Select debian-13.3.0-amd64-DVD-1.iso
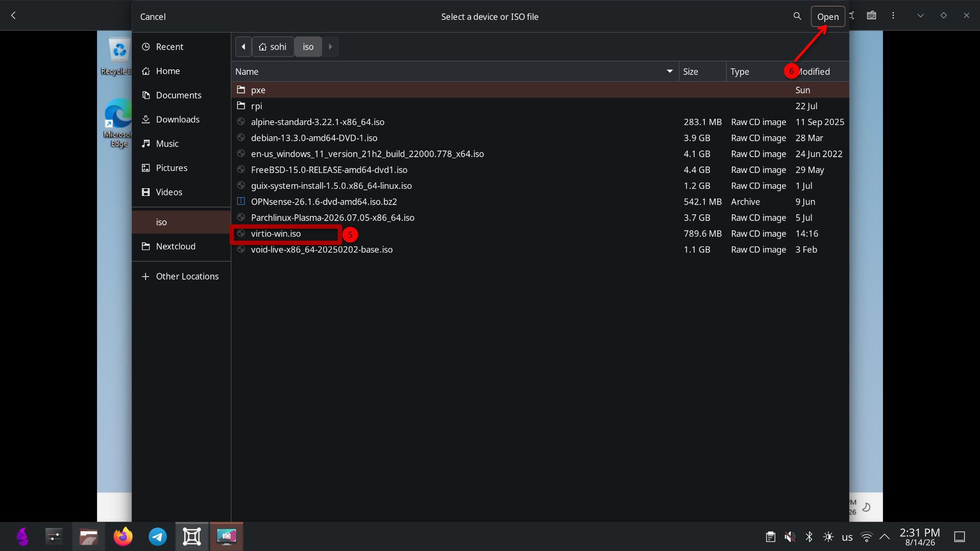This screenshot has height=551, width=980. (540, 138)
